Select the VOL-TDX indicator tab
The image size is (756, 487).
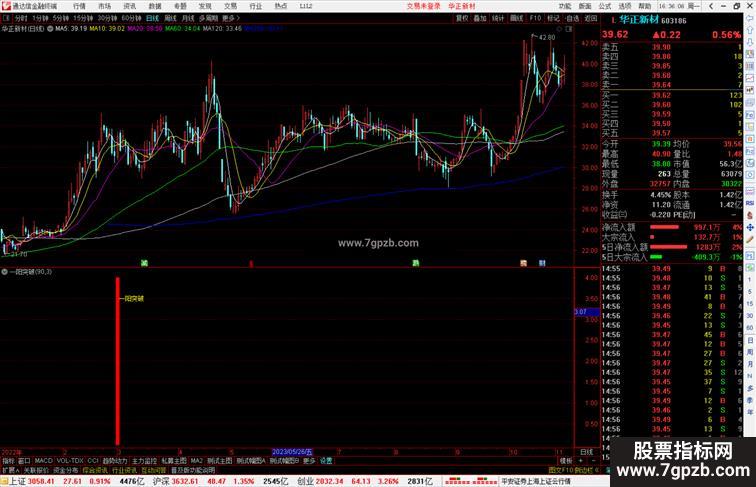(x=70, y=461)
